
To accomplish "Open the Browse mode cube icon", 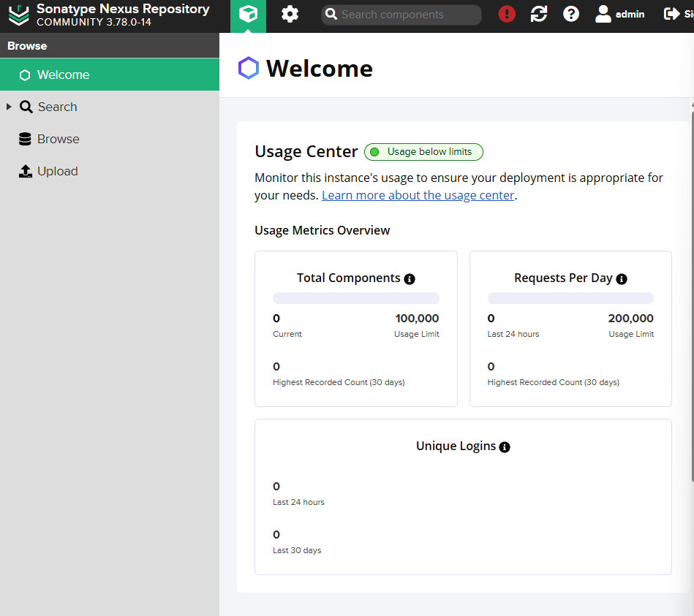I will [x=248, y=15].
